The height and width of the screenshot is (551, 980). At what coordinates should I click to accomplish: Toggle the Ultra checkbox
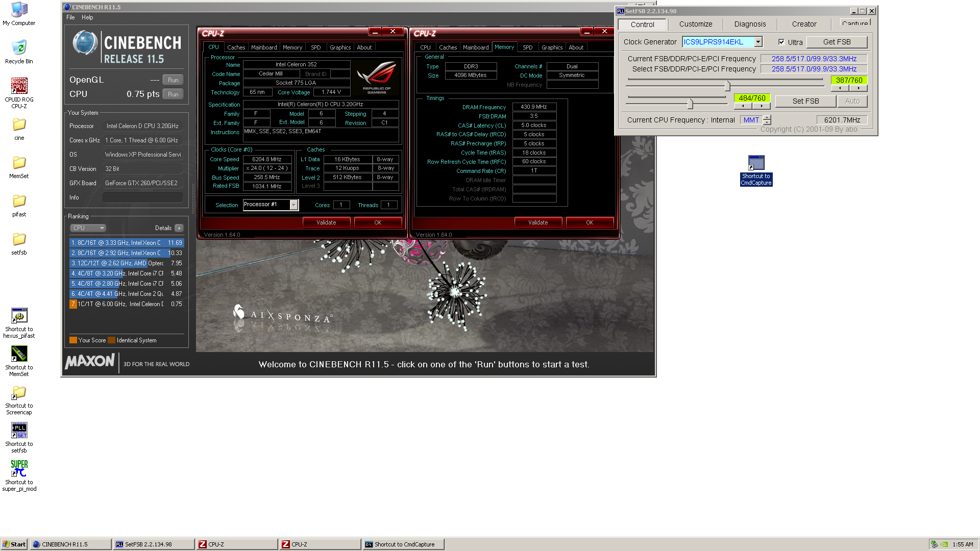781,42
